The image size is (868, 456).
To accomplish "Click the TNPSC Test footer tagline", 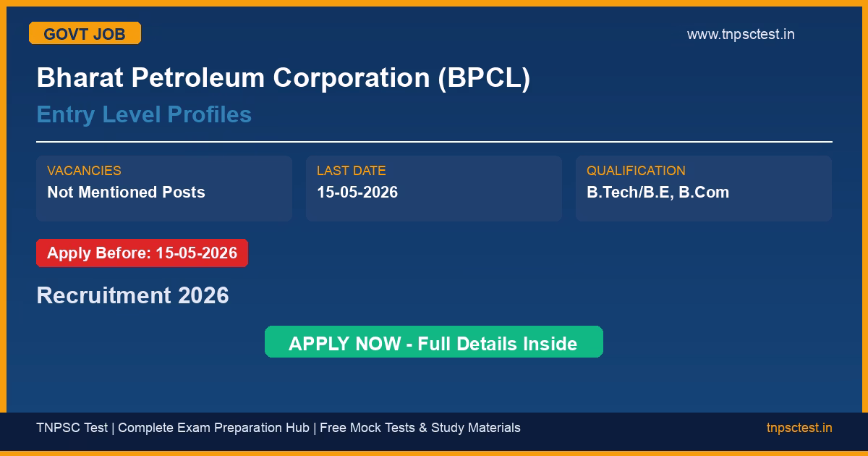I will (72, 428).
